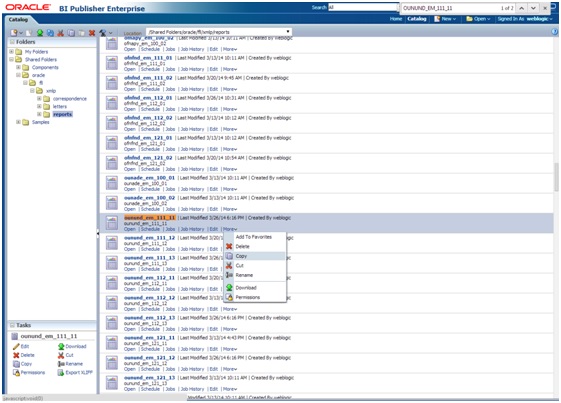
Task: Choose Copy from the context menu
Action: pos(254,256)
